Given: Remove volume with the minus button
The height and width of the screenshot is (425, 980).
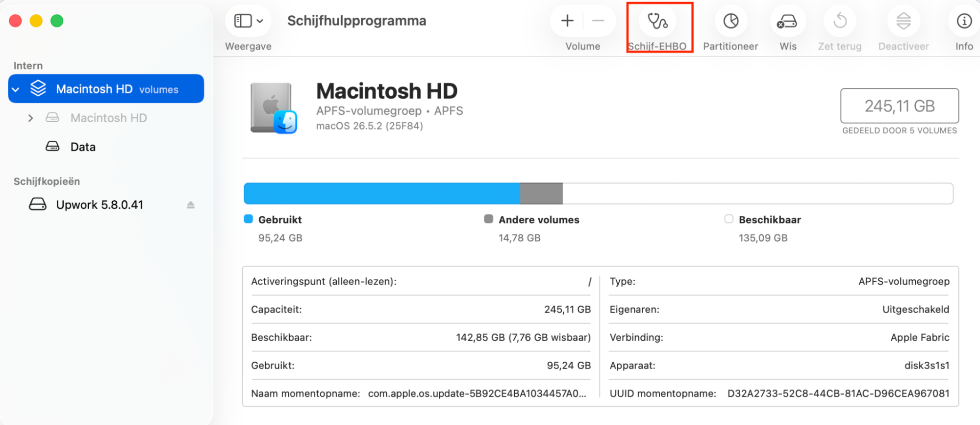Looking at the screenshot, I should tap(598, 21).
